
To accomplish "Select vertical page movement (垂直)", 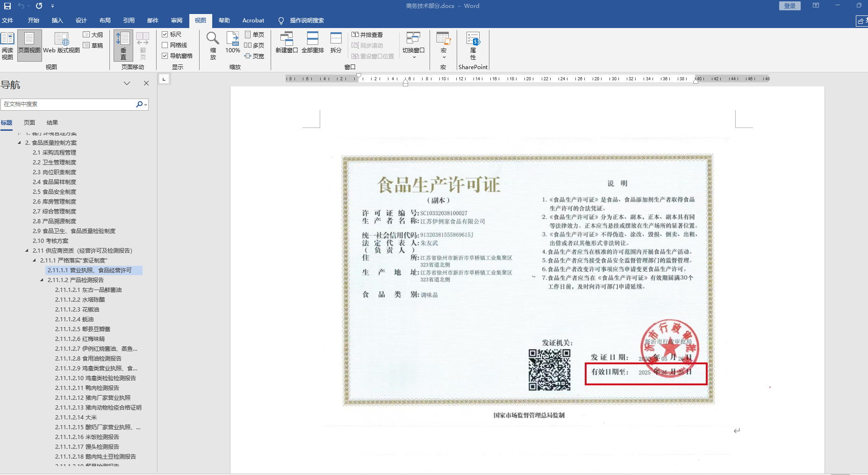I will pyautogui.click(x=123, y=46).
